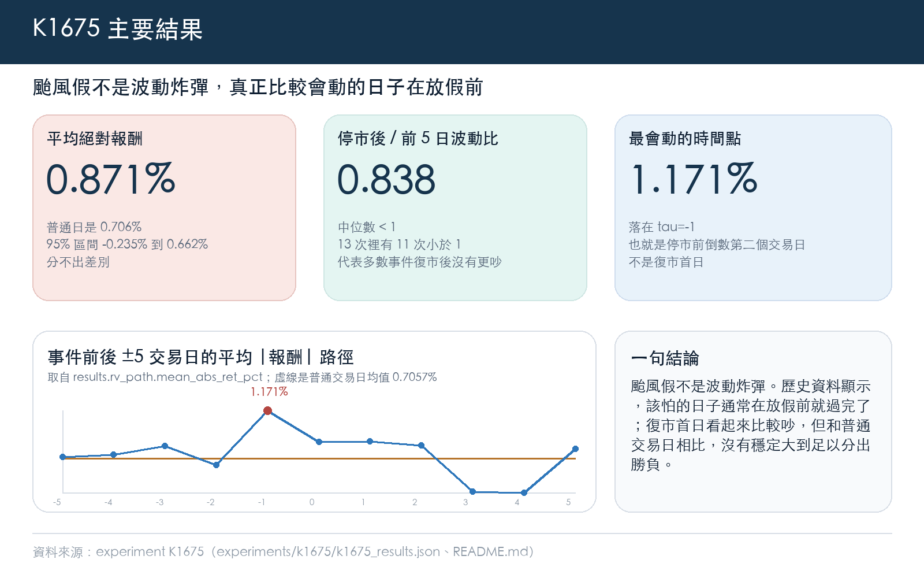Select the value 0.838

tap(386, 179)
